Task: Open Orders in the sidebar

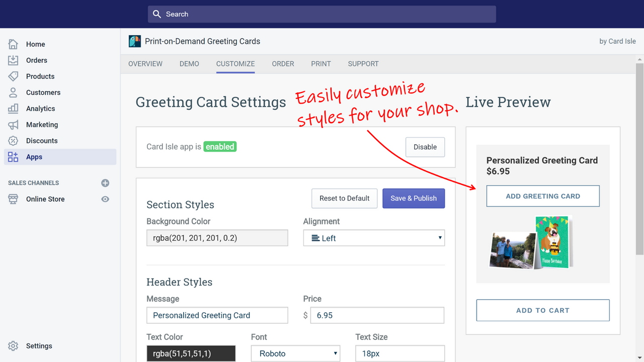Action: 37,60
